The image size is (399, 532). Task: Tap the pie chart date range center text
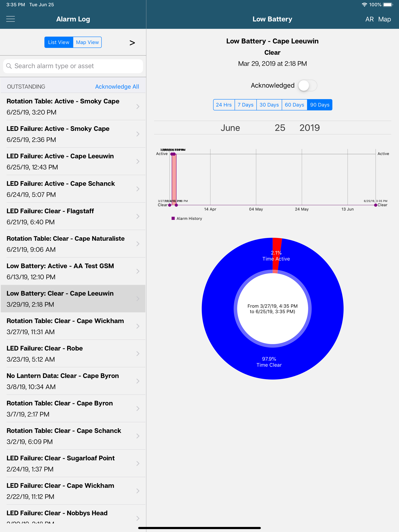(272, 309)
